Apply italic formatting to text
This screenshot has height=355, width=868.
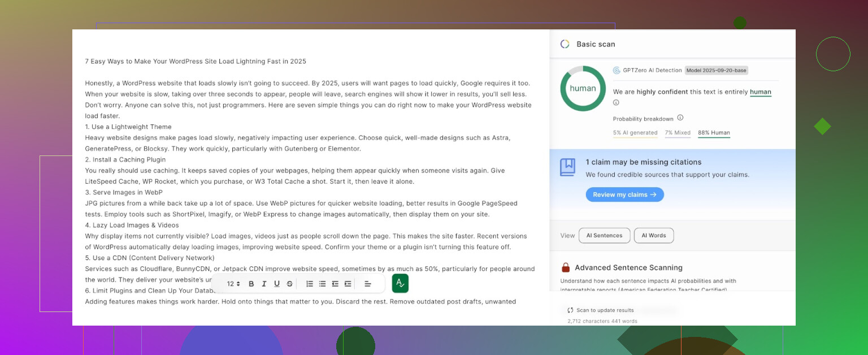point(264,284)
